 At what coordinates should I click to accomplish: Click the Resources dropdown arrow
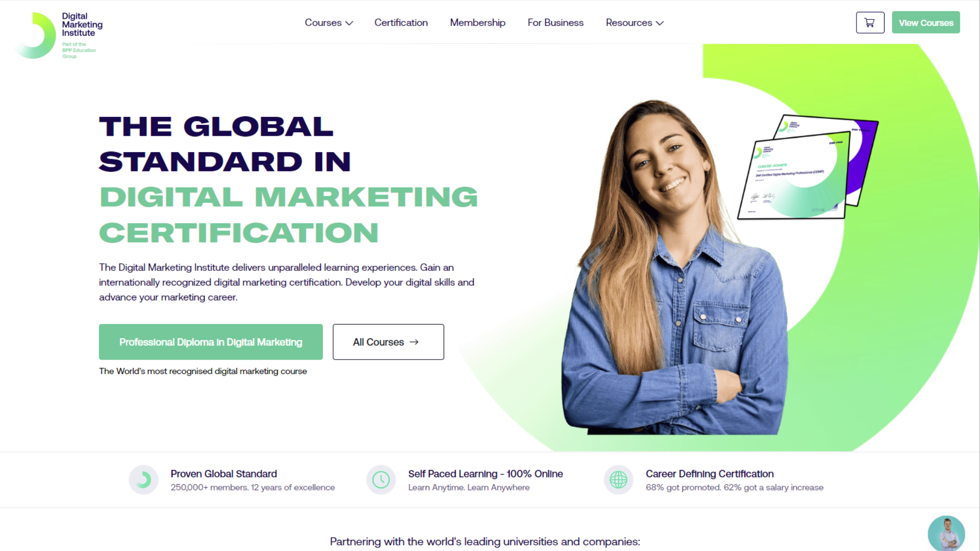pos(661,23)
